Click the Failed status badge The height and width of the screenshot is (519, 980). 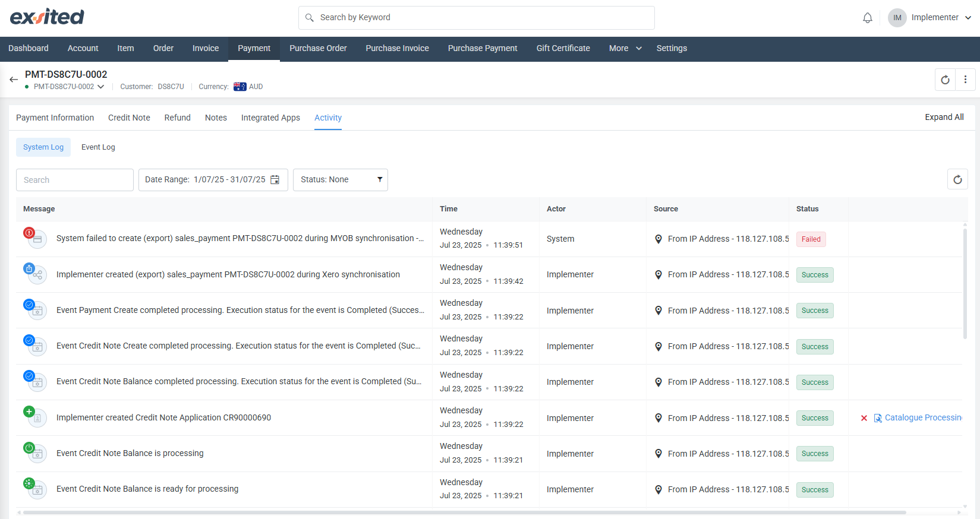click(x=811, y=239)
